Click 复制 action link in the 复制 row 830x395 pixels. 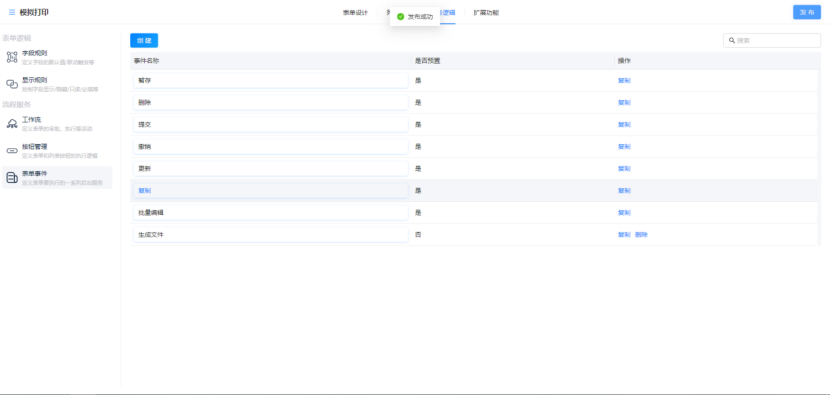[624, 191]
